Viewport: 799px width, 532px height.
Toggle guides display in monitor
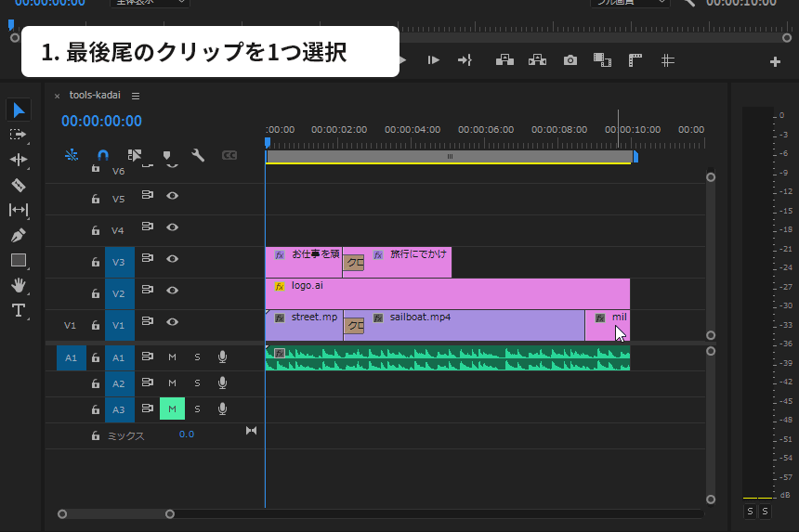[x=667, y=60]
